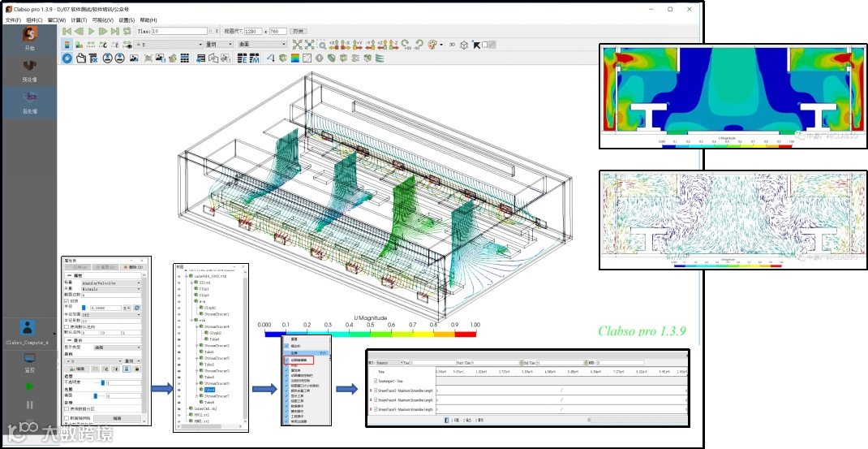
Task: Toggle 使用数据分区 checkbox
Action: pyautogui.click(x=67, y=408)
